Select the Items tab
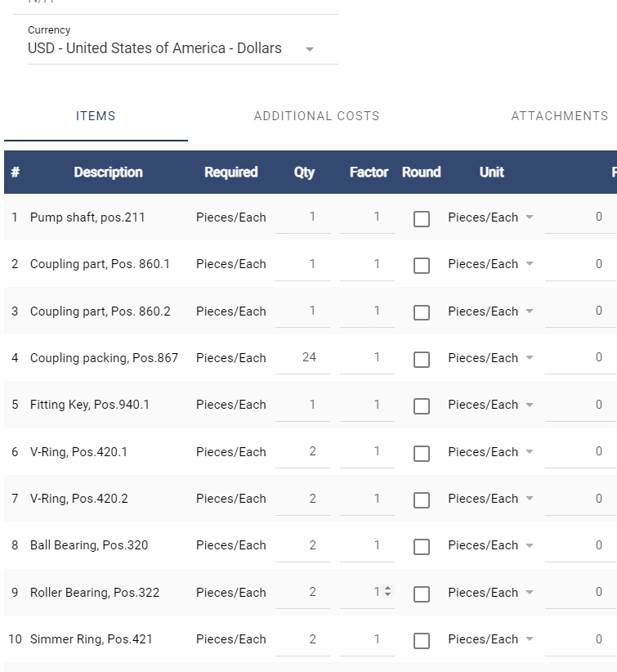The image size is (617, 672). point(96,116)
